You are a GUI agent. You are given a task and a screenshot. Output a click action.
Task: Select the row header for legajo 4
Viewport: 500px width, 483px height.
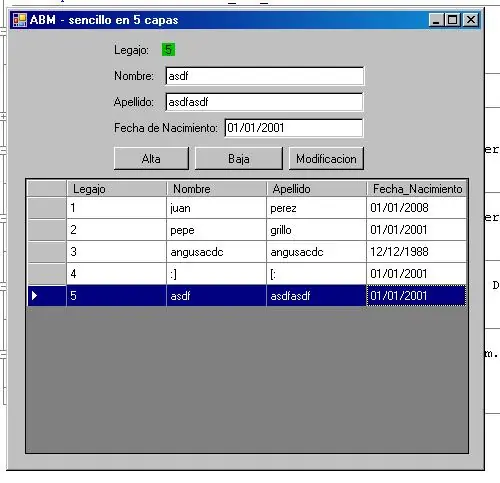point(47,274)
